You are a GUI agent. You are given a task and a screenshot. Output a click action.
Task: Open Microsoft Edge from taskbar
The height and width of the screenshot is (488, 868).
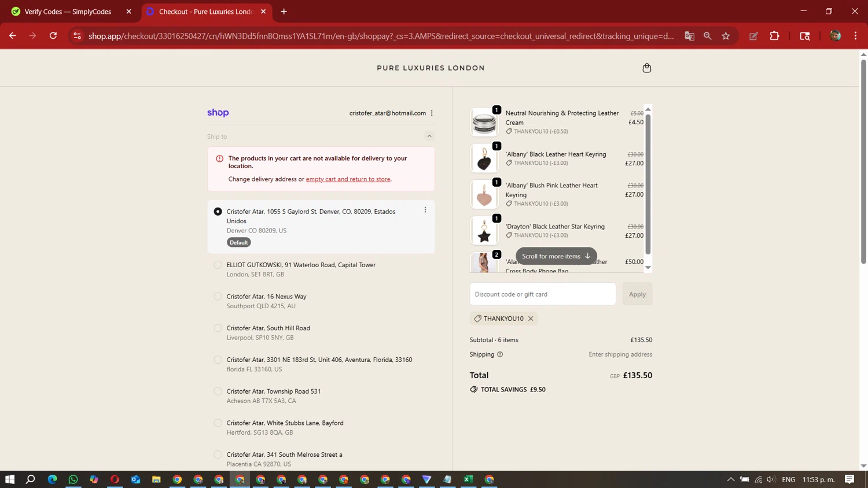pyautogui.click(x=52, y=479)
